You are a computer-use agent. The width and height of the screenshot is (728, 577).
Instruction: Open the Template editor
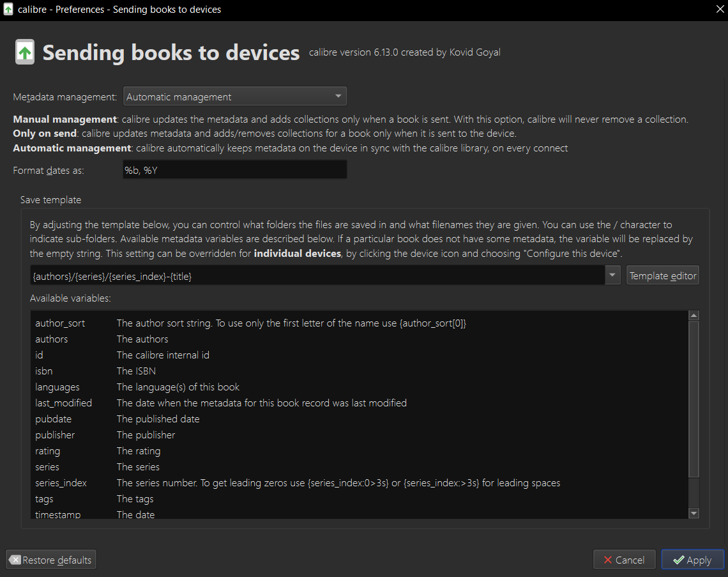click(x=663, y=275)
